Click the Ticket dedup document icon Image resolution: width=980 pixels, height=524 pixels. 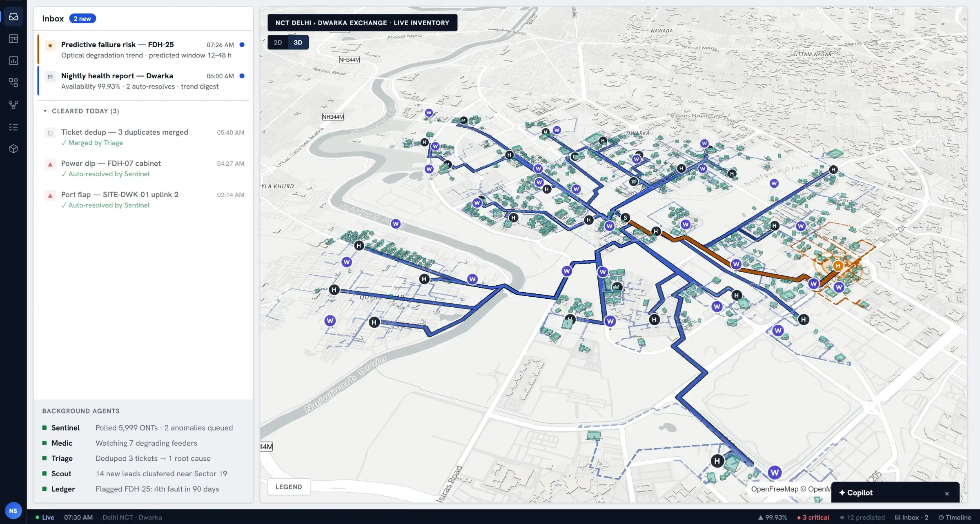coord(50,133)
